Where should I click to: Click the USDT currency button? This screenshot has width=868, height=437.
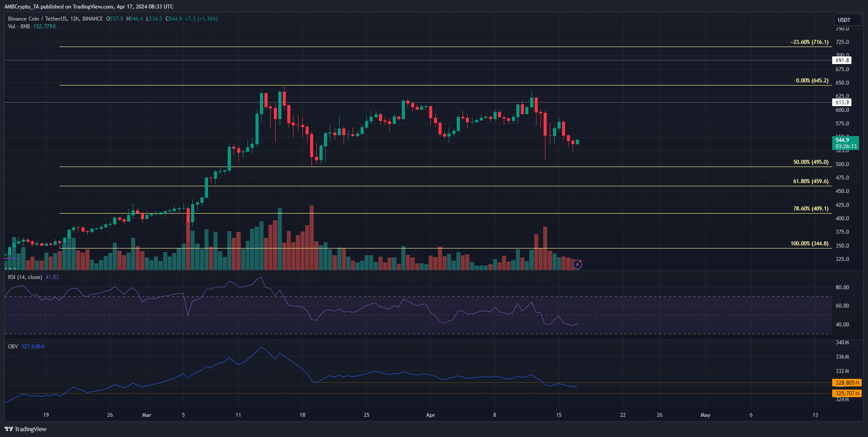tap(847, 20)
